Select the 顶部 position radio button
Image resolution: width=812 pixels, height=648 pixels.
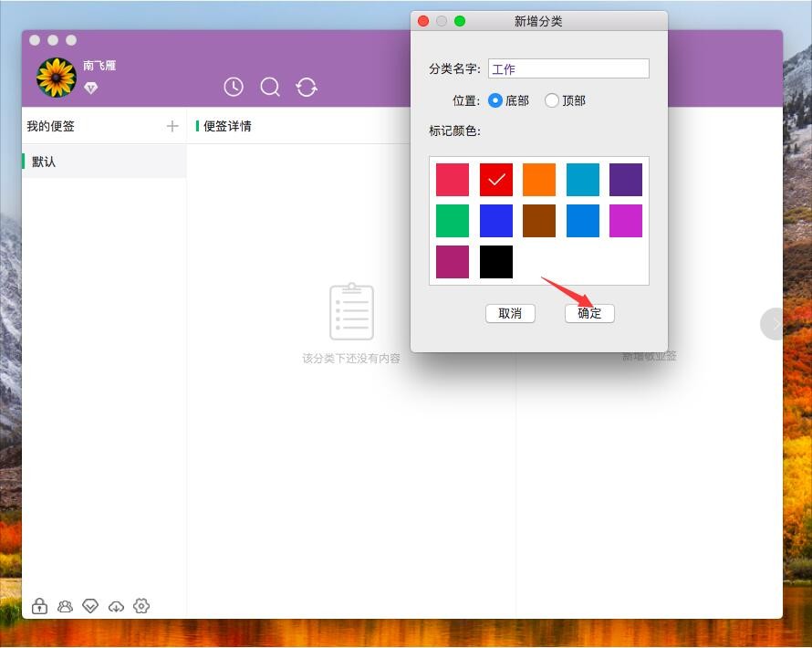(552, 100)
